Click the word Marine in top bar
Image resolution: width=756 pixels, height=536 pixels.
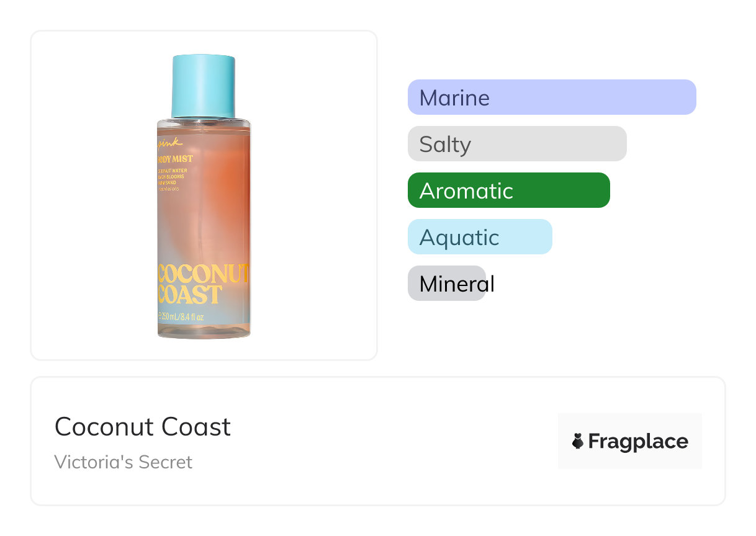454,97
